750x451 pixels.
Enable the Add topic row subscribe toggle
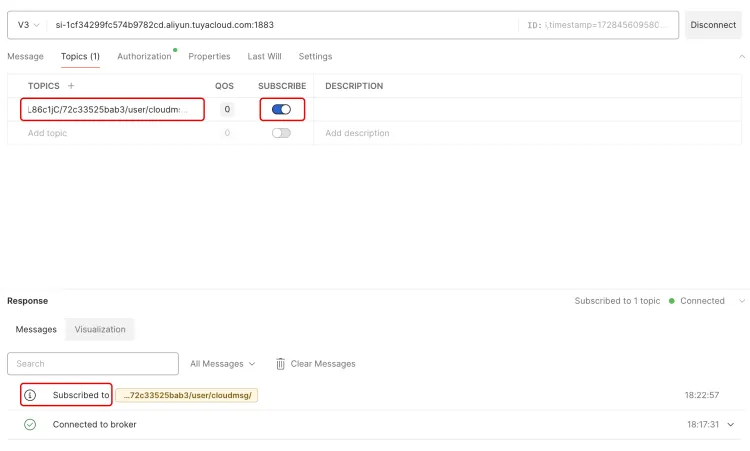coord(281,133)
